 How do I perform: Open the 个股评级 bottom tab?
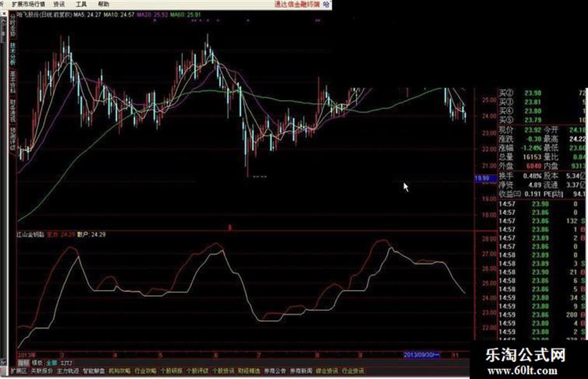pyautogui.click(x=197, y=371)
